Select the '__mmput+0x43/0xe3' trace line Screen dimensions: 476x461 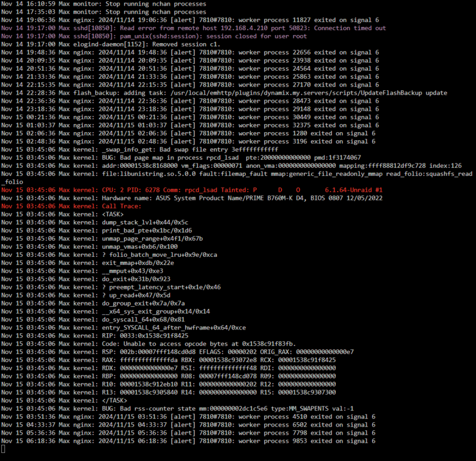pos(82,271)
